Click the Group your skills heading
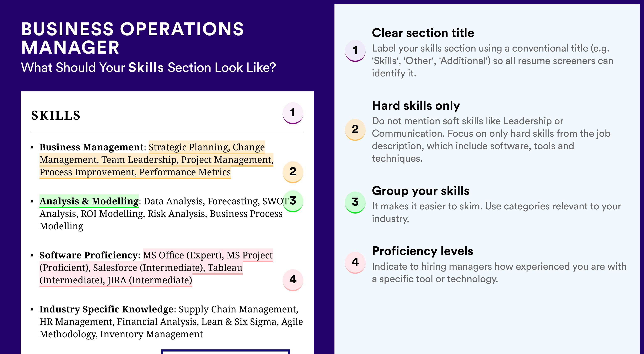Viewport: 644px width, 354px height. point(420,191)
